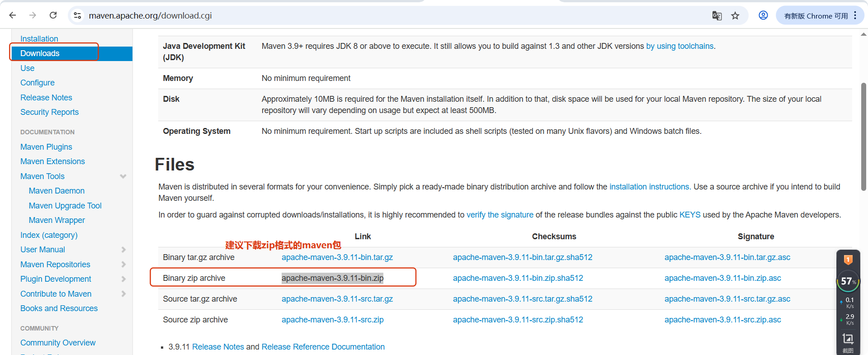Open Release Reference Documentation link
Screen dimensions: 868x355
[x=323, y=347]
